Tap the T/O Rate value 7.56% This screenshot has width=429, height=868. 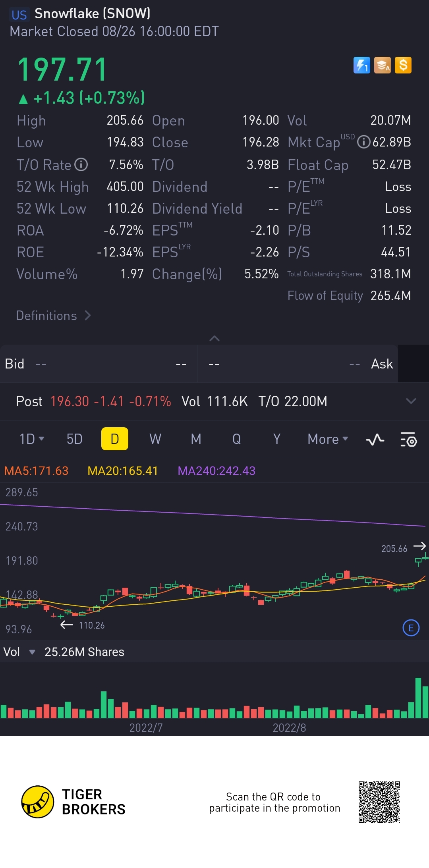(x=126, y=165)
